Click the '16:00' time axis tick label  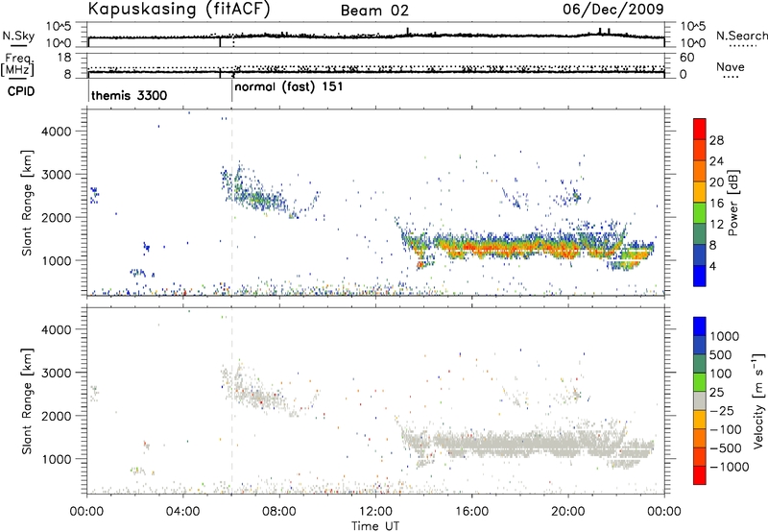471,512
